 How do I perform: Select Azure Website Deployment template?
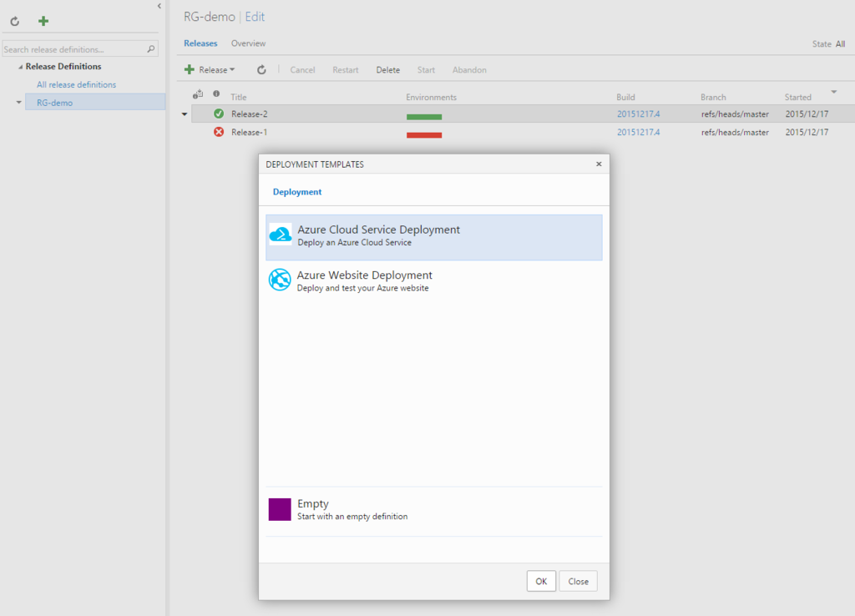pyautogui.click(x=434, y=281)
